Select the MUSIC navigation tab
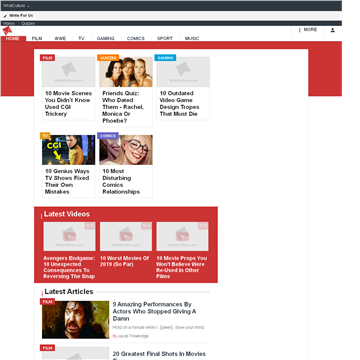Image resolution: width=360 pixels, height=360 pixels. pyautogui.click(x=192, y=38)
